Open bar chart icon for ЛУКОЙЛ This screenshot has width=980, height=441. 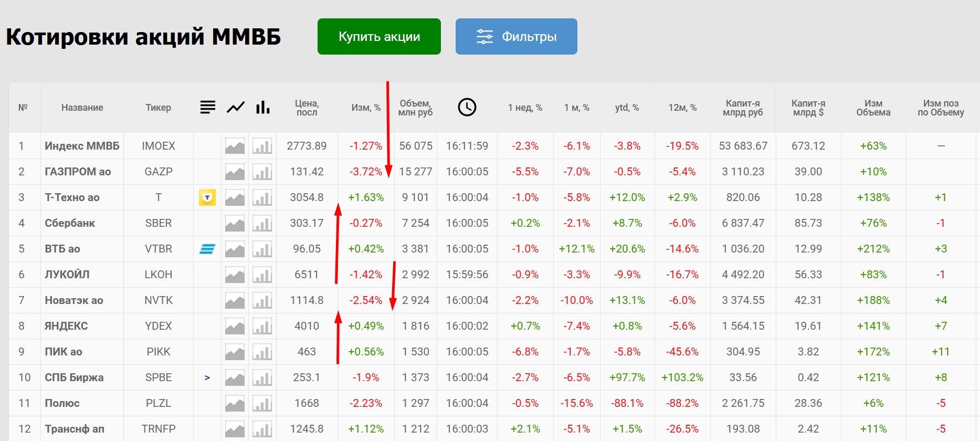coord(262,275)
